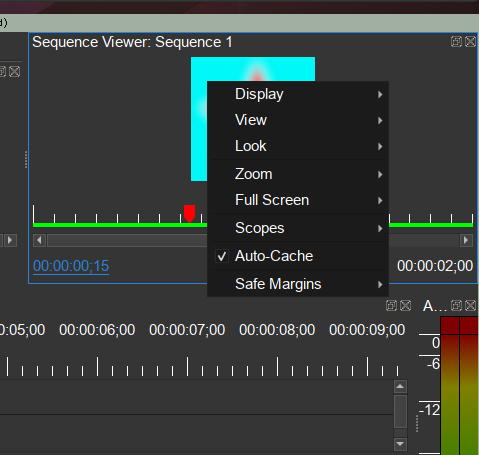Close the Sequence Viewer panel
Image resolution: width=479 pixels, height=455 pixels.
tap(470, 42)
